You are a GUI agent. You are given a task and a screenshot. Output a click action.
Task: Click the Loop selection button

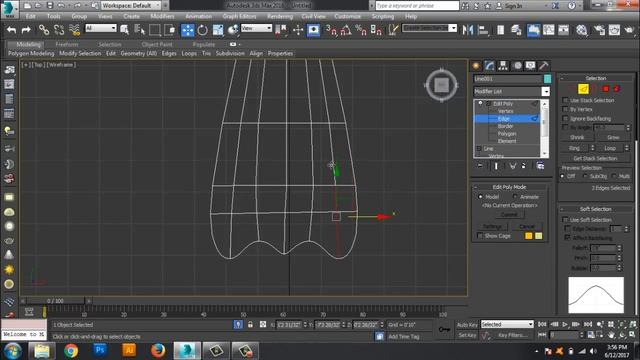[610, 148]
